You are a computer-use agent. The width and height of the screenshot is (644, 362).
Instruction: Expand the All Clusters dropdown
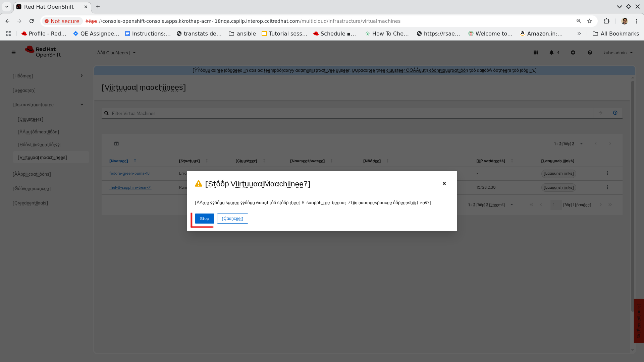(116, 53)
